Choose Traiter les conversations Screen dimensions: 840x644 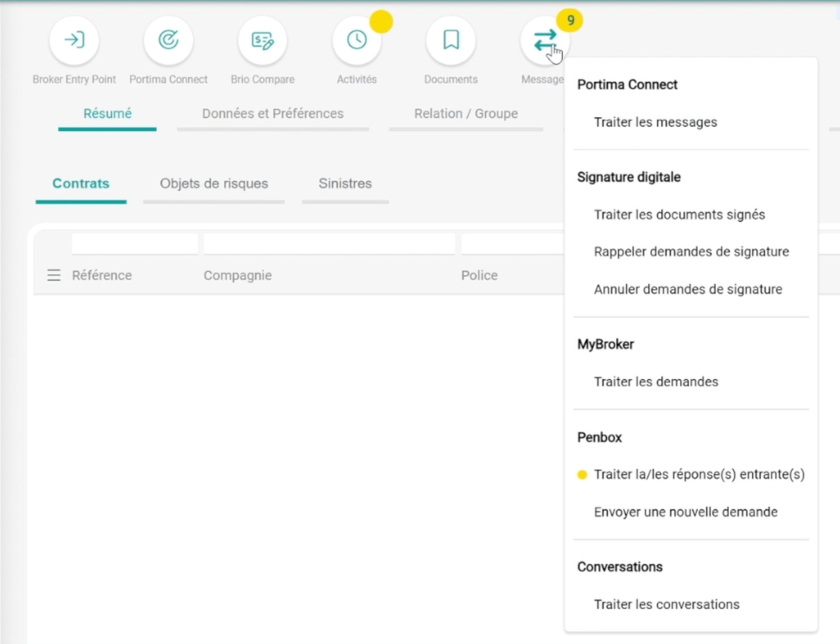(x=666, y=605)
